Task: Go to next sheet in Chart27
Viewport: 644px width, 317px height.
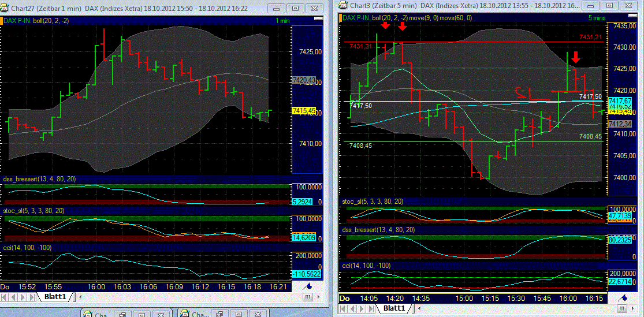Action: coord(23,296)
